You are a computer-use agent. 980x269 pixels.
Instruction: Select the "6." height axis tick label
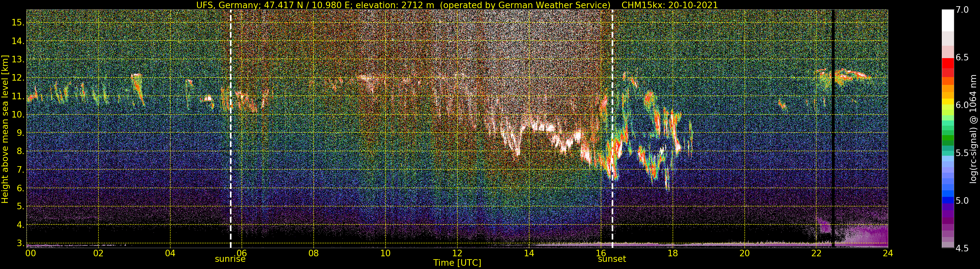tap(21, 188)
